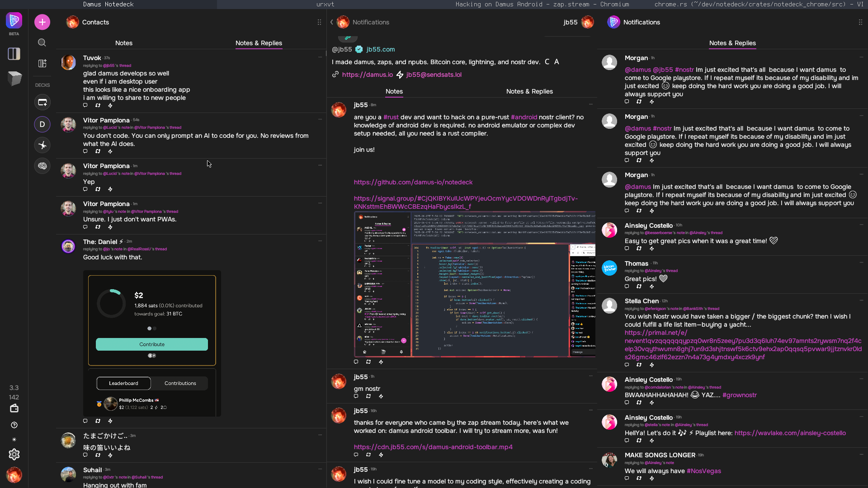This screenshot has width=868, height=488.
Task: Open the more options menu on jb55's #rust note
Action: click(x=590, y=104)
